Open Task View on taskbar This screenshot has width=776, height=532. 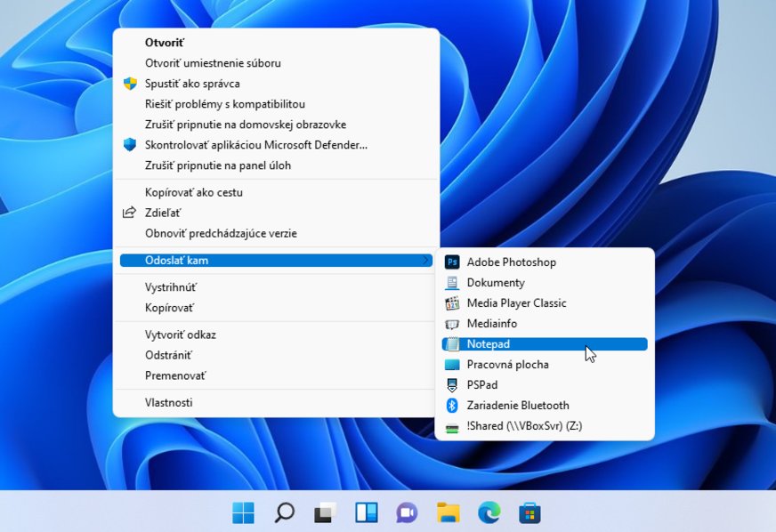325,512
